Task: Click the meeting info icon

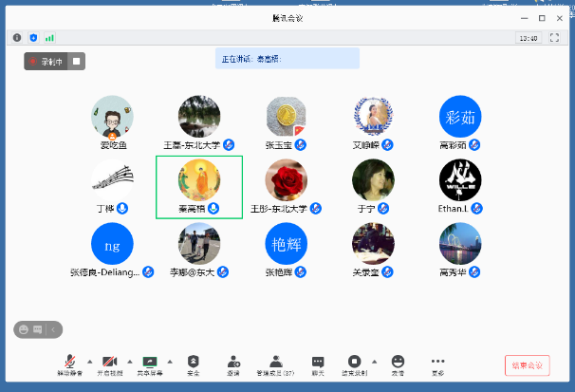Action: point(17,38)
